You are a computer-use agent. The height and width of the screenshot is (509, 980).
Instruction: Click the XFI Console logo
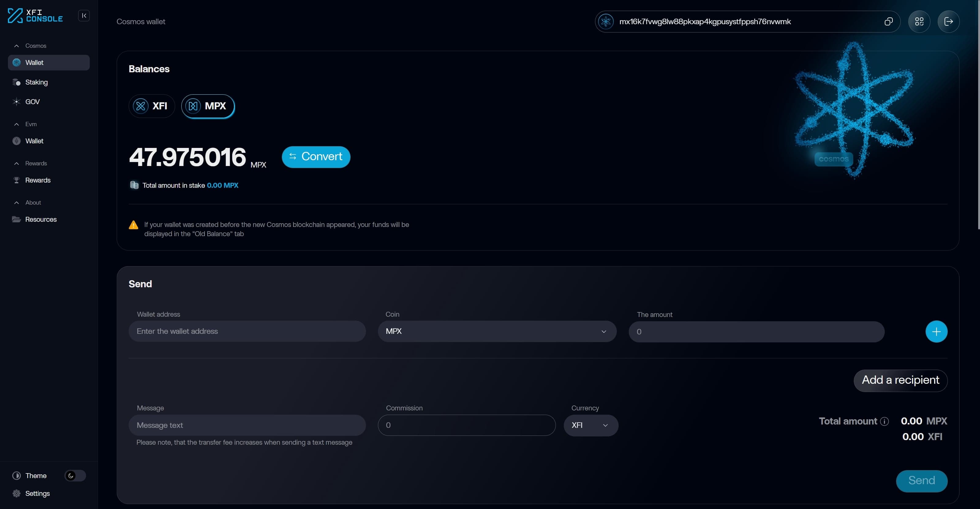click(x=35, y=16)
